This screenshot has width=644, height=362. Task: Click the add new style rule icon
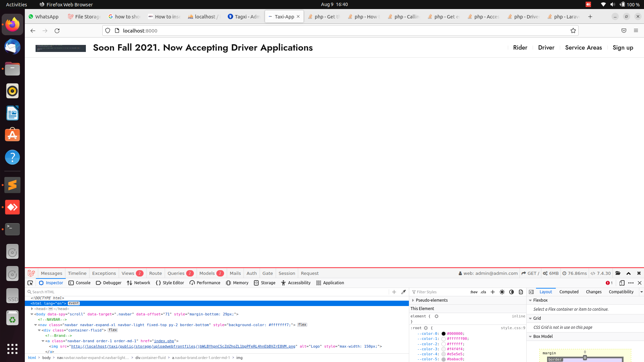point(493,292)
